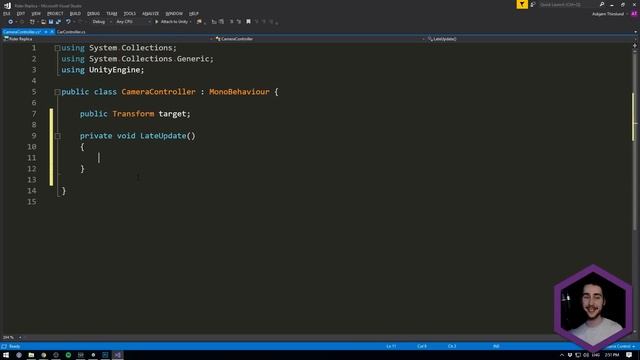This screenshot has height=360, width=640.
Task: Open the TOOLS menu
Action: tap(130, 13)
